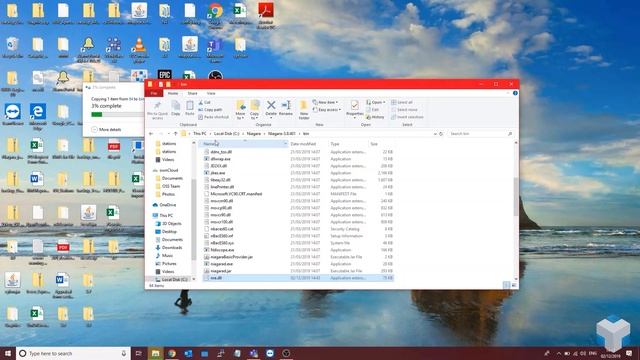This screenshot has height=360, width=640.
Task: Click the address bar refresh icon
Action: pos(441,134)
